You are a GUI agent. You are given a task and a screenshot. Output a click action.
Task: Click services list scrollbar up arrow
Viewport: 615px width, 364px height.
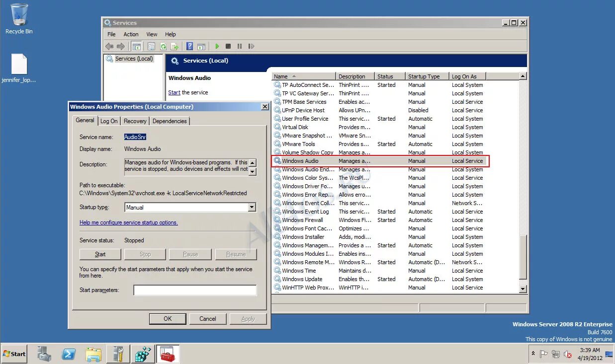[523, 76]
